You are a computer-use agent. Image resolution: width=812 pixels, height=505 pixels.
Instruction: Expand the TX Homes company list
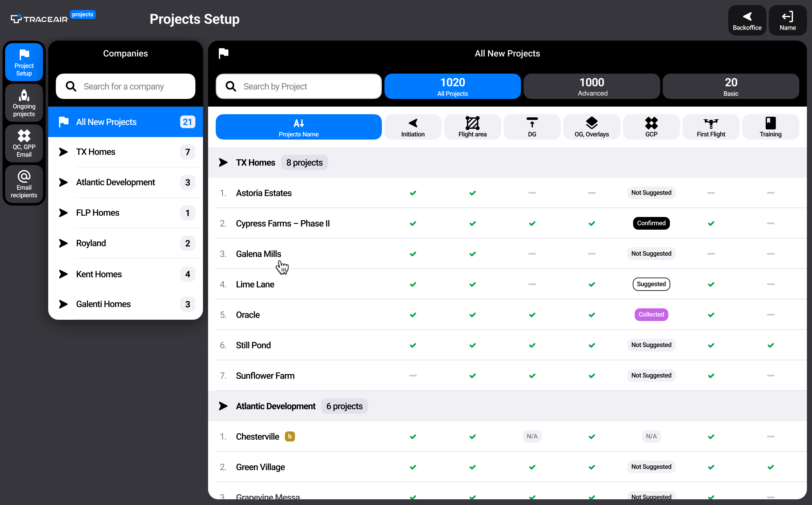(x=63, y=152)
